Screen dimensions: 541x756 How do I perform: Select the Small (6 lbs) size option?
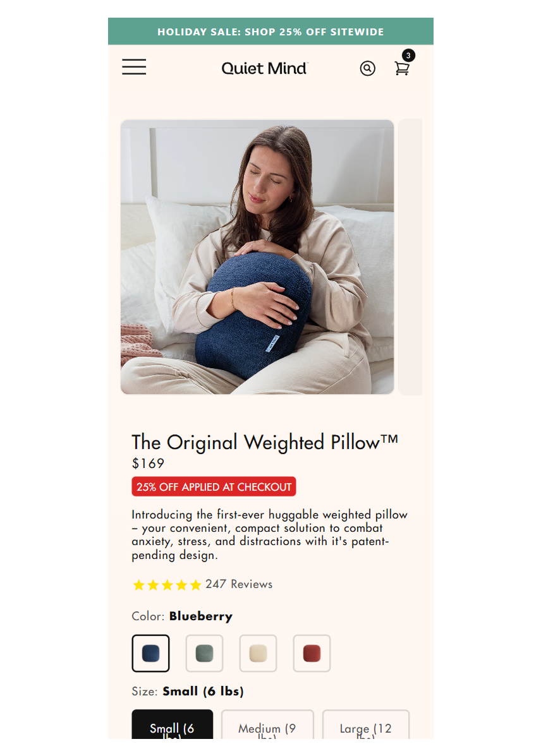click(x=173, y=724)
